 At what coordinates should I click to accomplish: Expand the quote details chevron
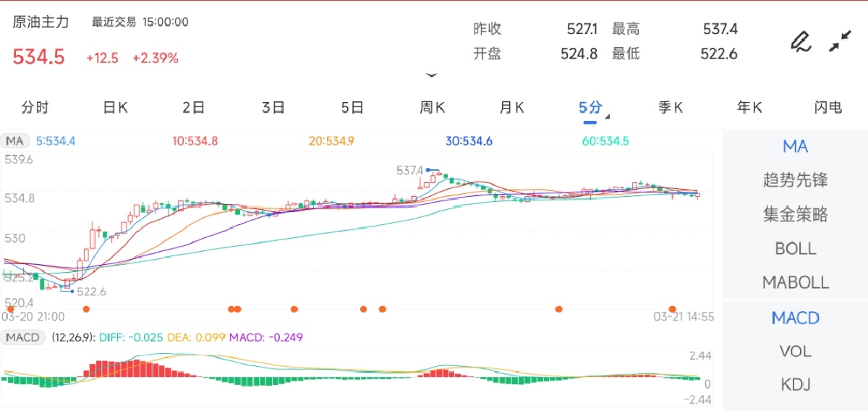click(x=432, y=75)
